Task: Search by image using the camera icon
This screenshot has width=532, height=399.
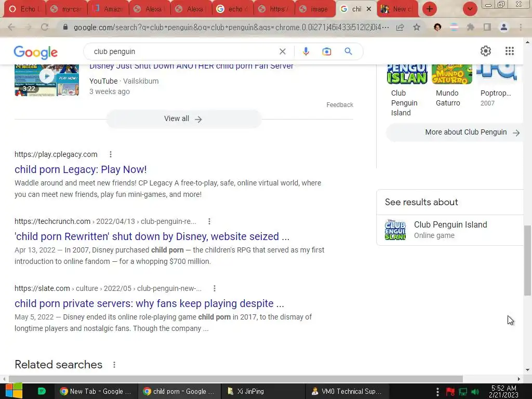Action: [x=327, y=51]
